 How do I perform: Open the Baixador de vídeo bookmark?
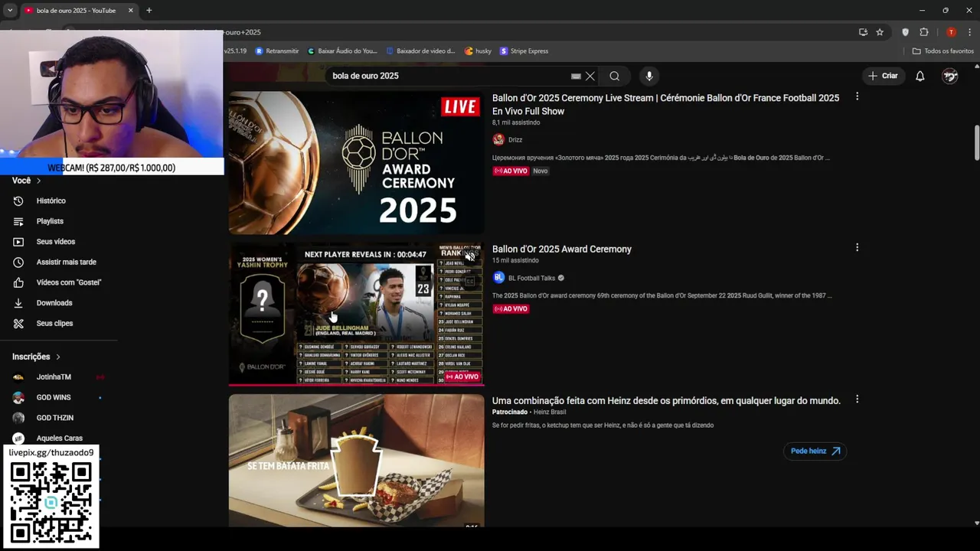tap(420, 51)
